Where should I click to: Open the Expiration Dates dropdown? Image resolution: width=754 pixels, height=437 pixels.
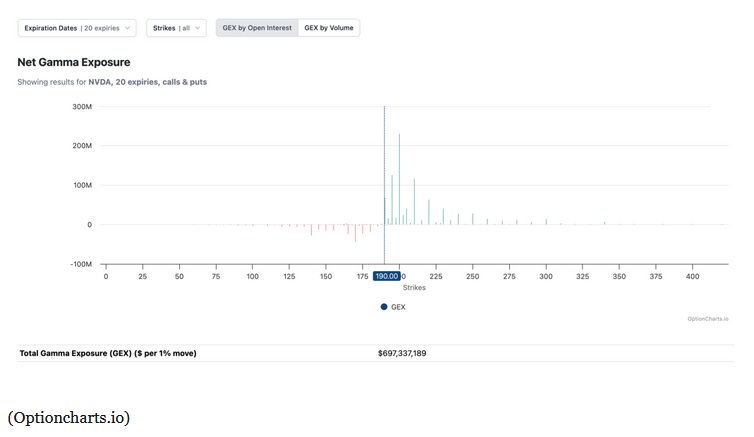pos(76,28)
